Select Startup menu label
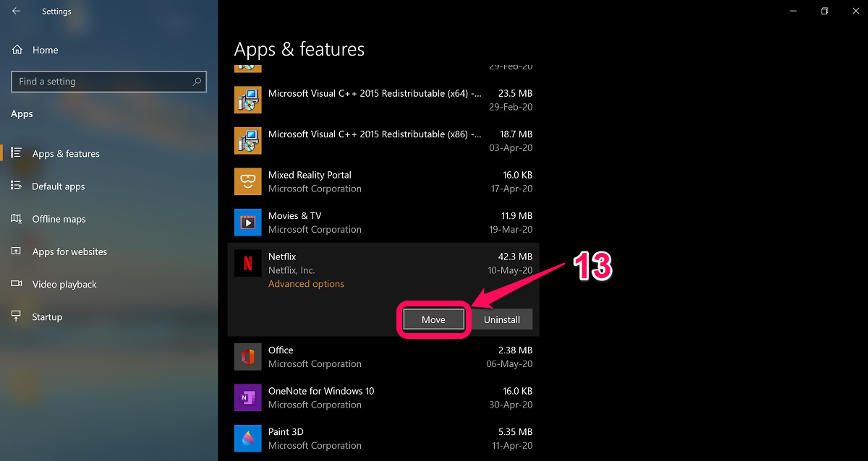 point(47,317)
